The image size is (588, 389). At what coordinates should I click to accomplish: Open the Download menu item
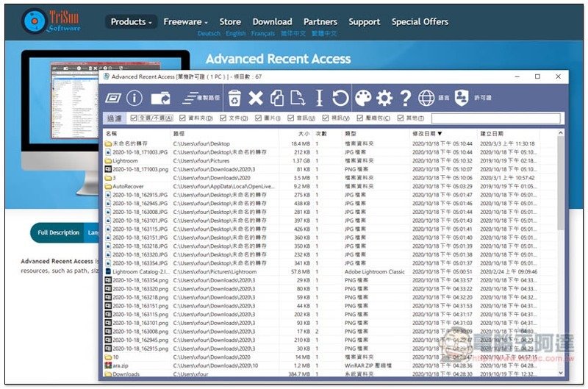click(272, 22)
